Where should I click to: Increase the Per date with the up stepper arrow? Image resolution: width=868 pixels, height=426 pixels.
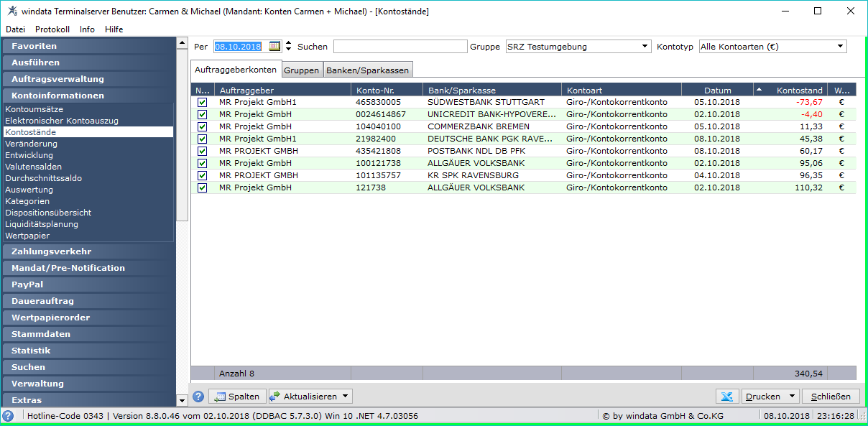(289, 43)
